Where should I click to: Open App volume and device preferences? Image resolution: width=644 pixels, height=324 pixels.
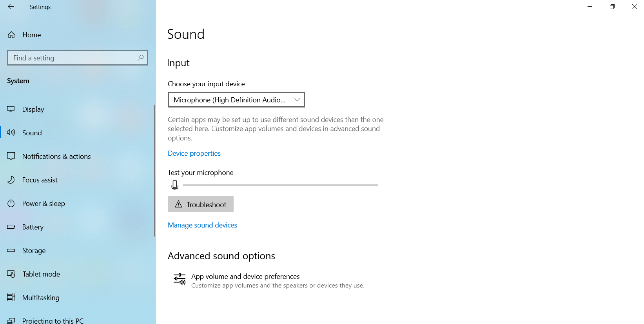[x=245, y=277]
